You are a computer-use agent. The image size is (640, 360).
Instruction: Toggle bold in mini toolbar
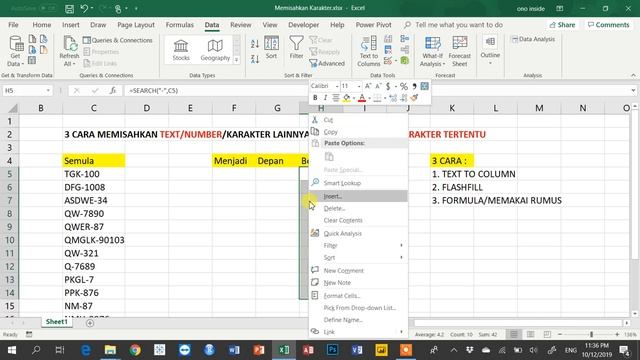pos(315,98)
